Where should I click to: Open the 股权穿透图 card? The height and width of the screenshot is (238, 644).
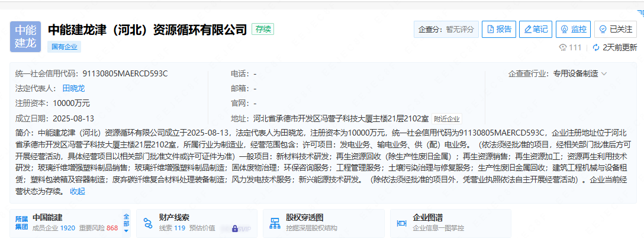[x=324, y=223]
